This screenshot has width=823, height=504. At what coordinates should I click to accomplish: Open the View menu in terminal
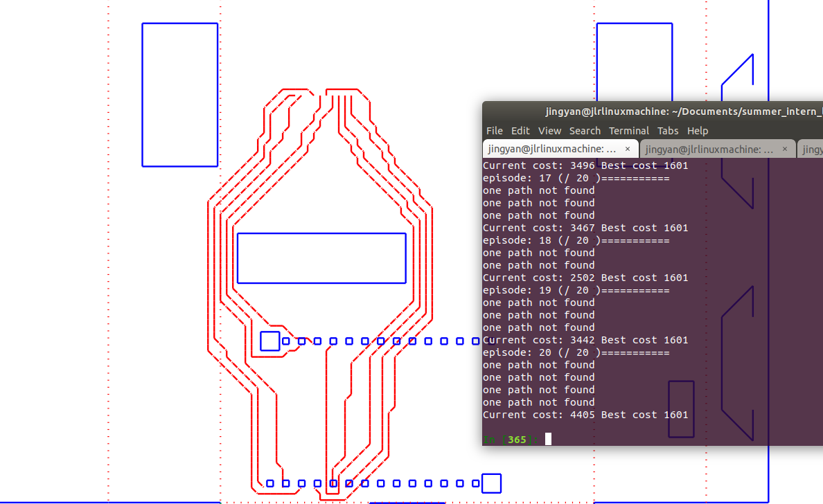pyautogui.click(x=549, y=131)
